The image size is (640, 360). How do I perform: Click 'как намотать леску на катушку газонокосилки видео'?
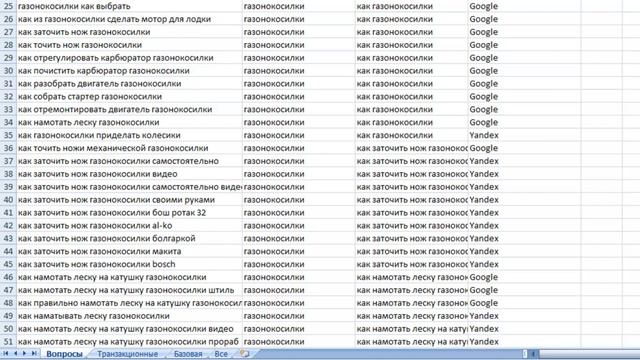tap(129, 329)
